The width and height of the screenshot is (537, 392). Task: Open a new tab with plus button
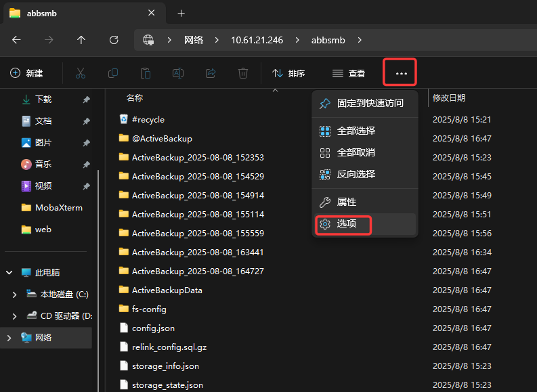181,14
